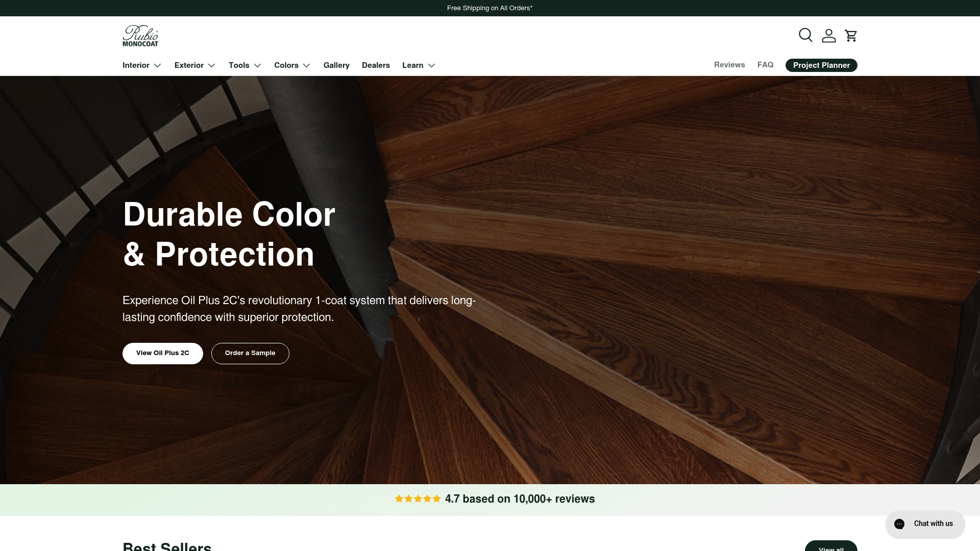Open the Gorgias chat bubble icon
The width and height of the screenshot is (980, 551).
coord(899,524)
